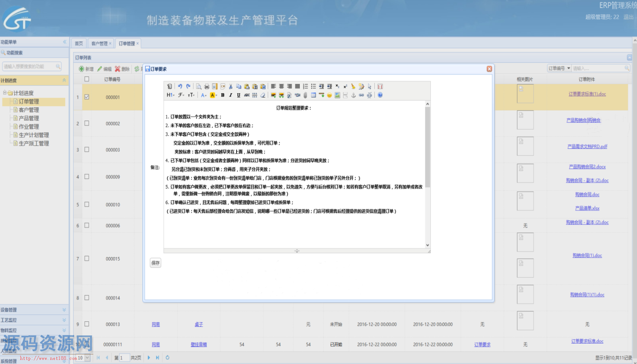637x364 pixels.
Task: Tick the select-all checkbox in the table header
Action: pos(86,79)
